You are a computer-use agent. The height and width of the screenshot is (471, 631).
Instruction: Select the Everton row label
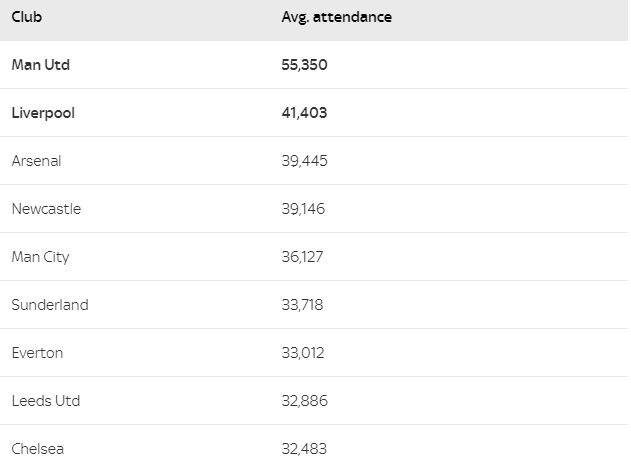coord(37,353)
